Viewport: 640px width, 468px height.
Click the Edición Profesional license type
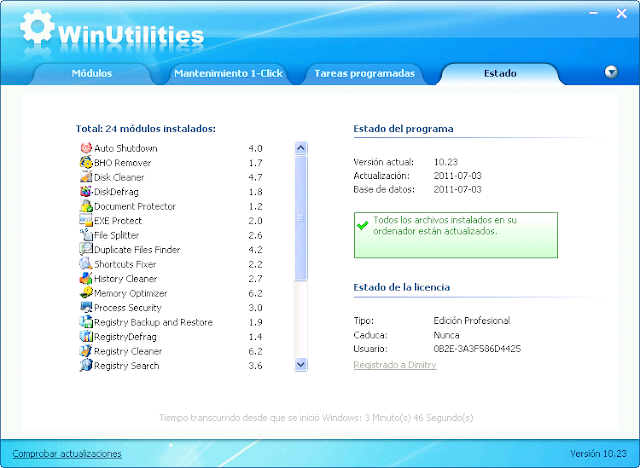click(x=472, y=321)
